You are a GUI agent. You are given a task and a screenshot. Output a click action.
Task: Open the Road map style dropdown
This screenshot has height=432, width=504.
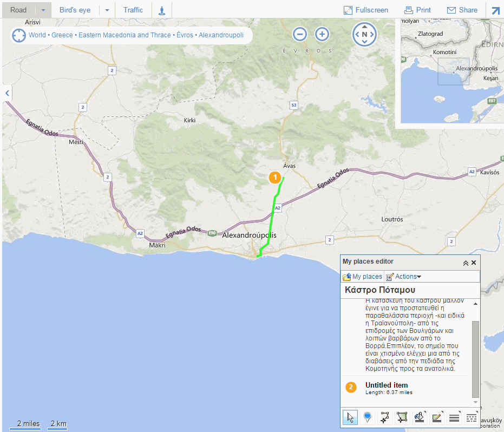(x=43, y=10)
